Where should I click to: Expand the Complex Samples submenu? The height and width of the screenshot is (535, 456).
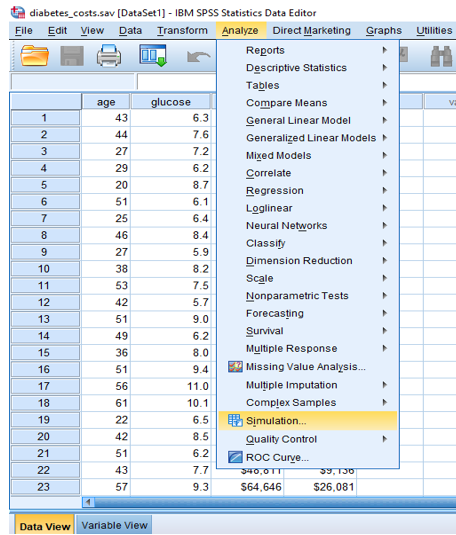point(308,403)
